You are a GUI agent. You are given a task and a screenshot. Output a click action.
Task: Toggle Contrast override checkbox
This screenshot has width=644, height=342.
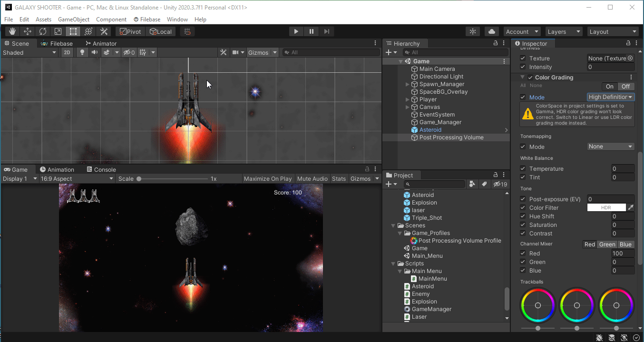tap(523, 233)
